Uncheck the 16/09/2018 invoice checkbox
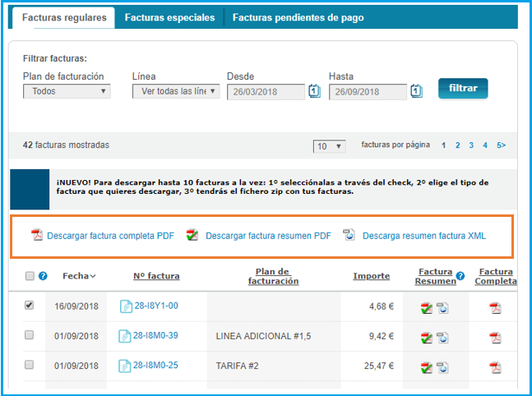This screenshot has height=396, width=532. pyautogui.click(x=29, y=305)
